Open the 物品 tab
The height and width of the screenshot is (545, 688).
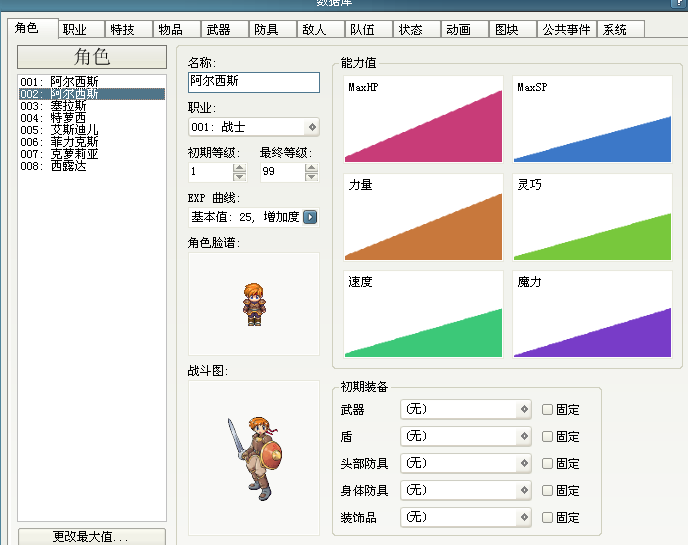tap(177, 29)
